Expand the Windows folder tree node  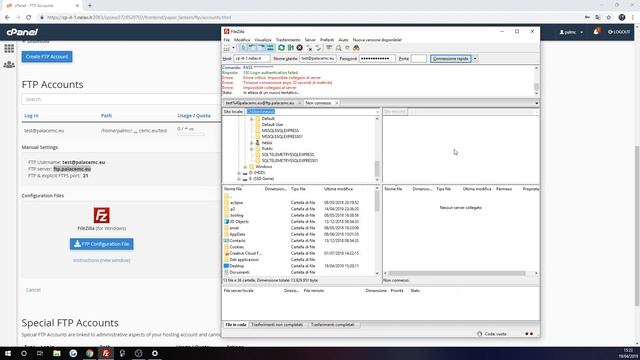click(x=245, y=167)
